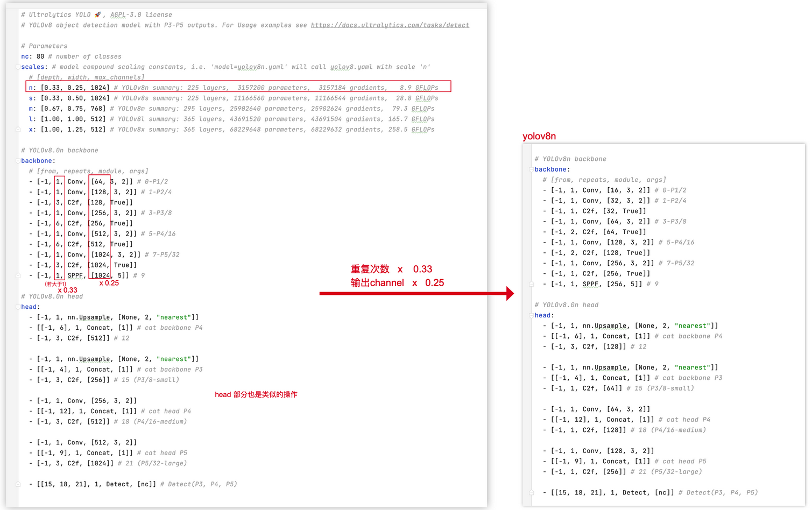Click the 'C2f, [64]] # 15 (P3/8-small)' line
The height and width of the screenshot is (510, 812).
(618, 388)
